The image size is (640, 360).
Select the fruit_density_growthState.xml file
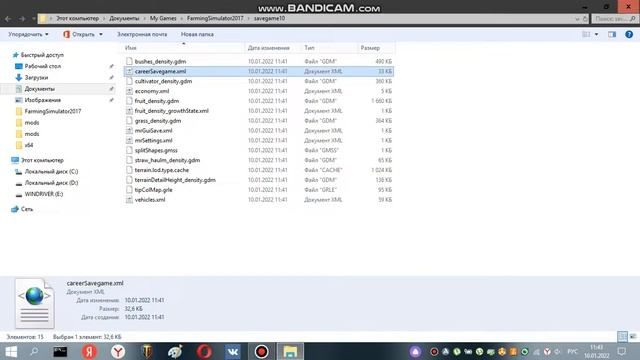171,111
